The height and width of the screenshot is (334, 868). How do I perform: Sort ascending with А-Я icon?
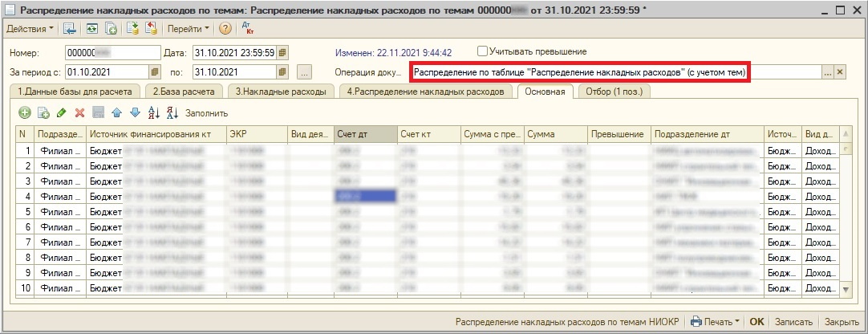153,113
